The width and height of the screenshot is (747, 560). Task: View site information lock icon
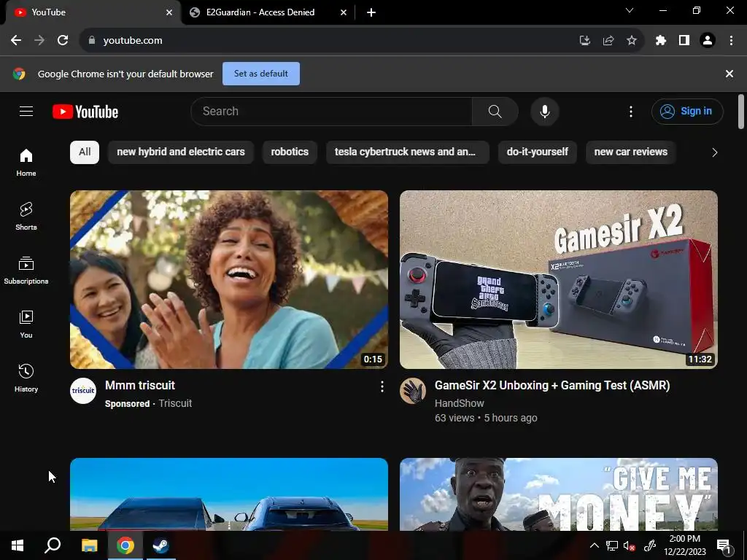point(92,41)
